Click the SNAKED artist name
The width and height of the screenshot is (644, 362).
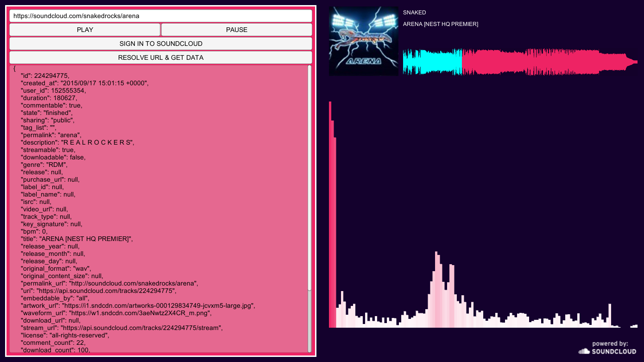click(414, 13)
